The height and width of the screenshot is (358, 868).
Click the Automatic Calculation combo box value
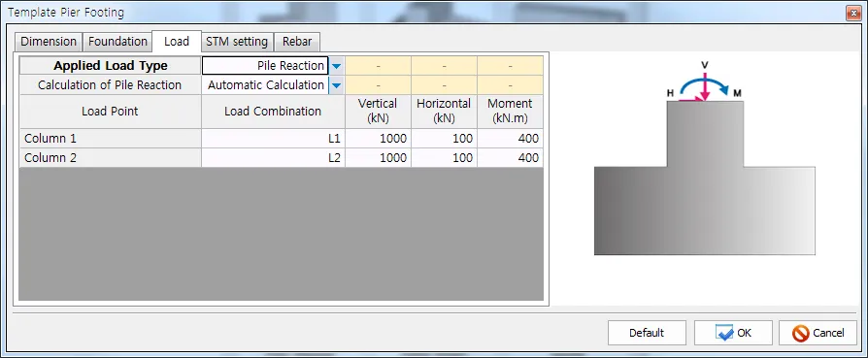pos(265,85)
